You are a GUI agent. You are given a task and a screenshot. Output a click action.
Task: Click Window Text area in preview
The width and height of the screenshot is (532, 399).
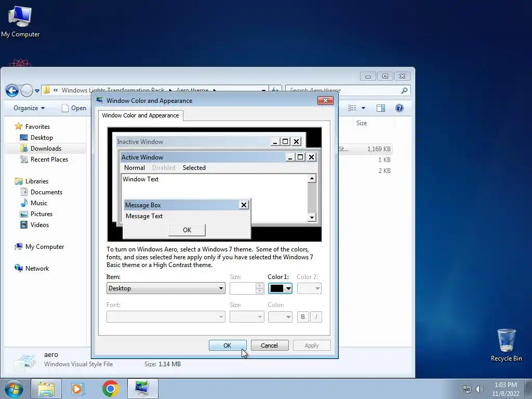click(x=214, y=197)
